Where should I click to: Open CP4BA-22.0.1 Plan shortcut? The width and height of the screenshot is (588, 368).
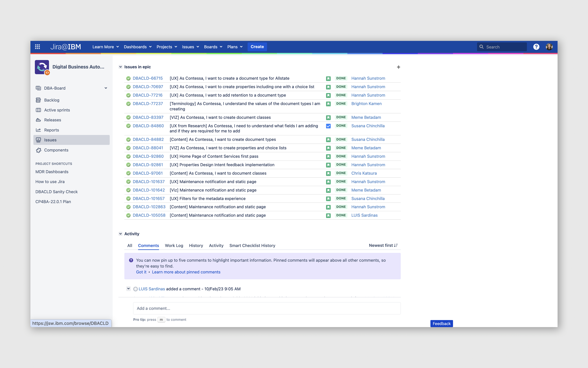point(53,202)
